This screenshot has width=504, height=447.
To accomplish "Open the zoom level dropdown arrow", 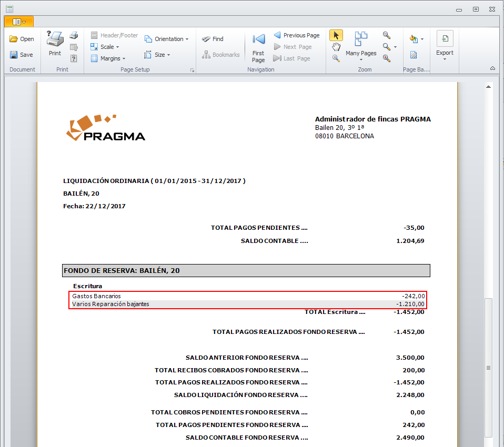I will coord(395,47).
